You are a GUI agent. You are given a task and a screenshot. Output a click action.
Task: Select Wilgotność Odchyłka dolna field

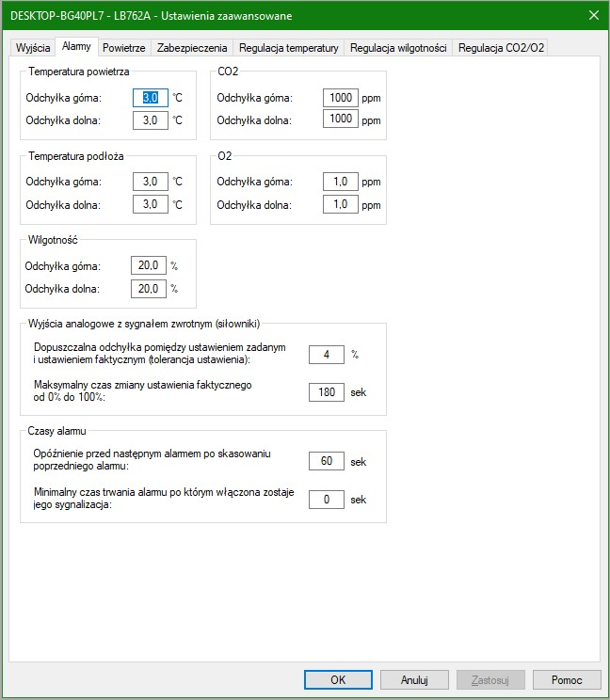(149, 289)
